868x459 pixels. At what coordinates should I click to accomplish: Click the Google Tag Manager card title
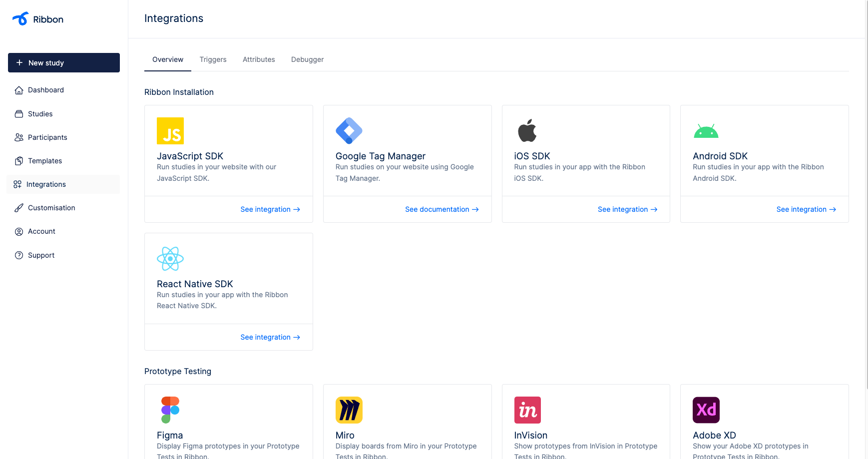(381, 156)
